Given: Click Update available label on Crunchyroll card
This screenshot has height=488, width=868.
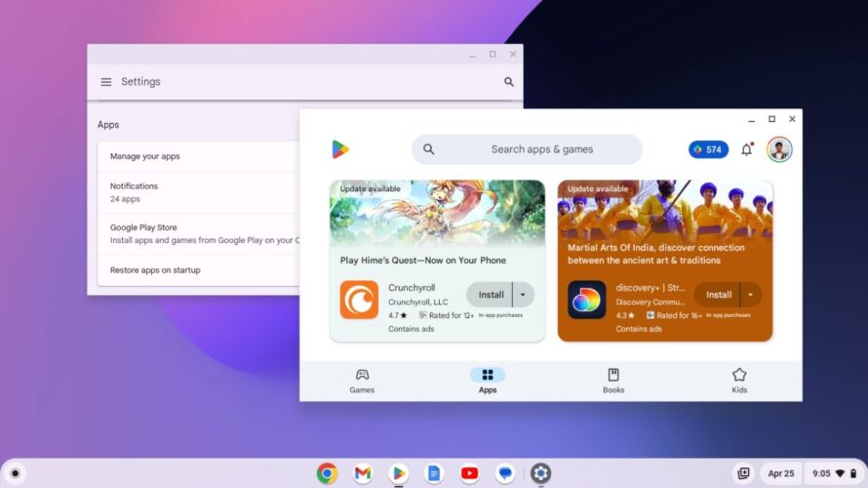Looking at the screenshot, I should pyautogui.click(x=370, y=189).
